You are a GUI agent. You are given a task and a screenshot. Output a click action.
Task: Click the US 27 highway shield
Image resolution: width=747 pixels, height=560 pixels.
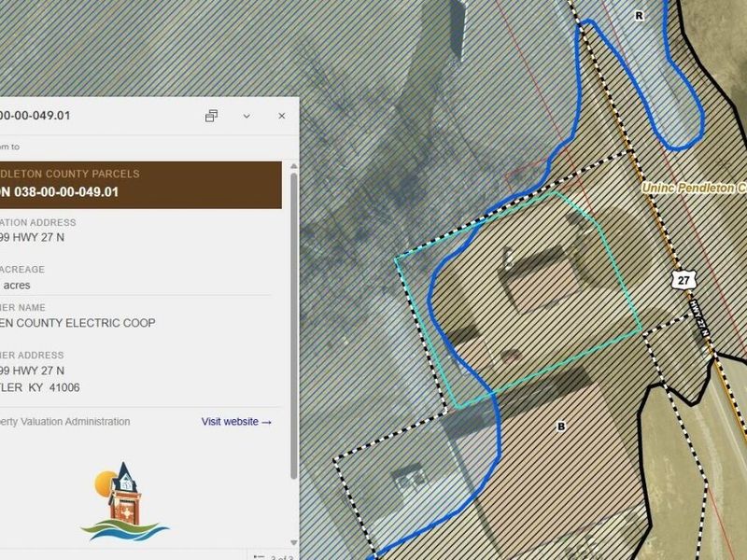[684, 280]
